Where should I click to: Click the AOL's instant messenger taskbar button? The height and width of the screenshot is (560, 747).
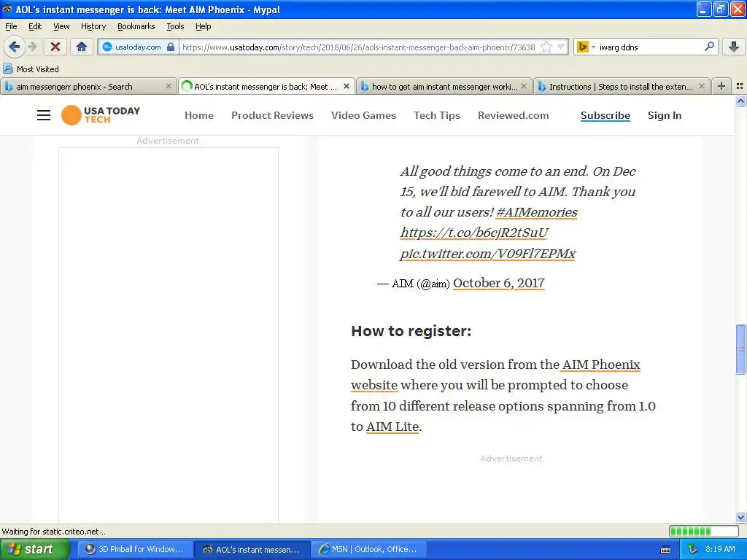252,550
